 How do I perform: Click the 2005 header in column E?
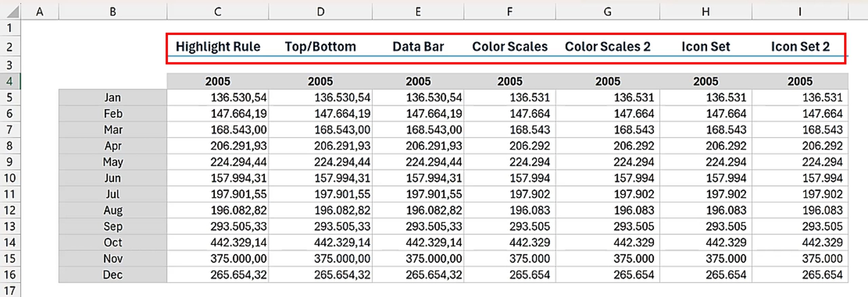pos(418,81)
